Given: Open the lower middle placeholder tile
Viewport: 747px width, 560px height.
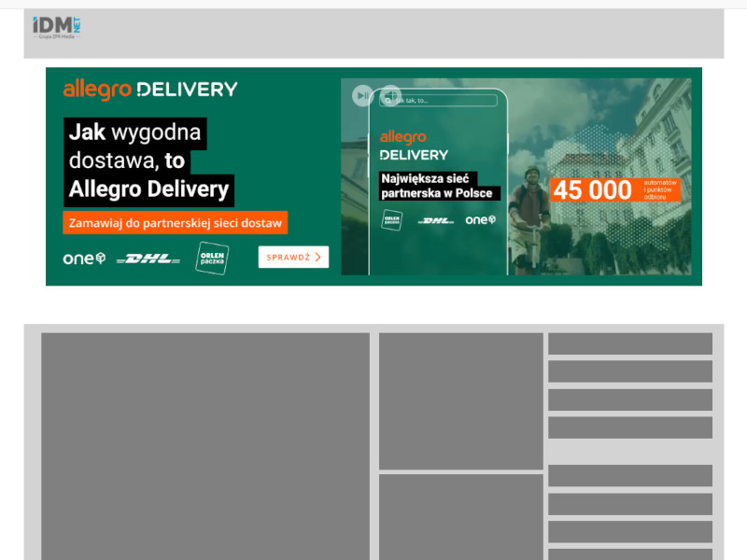Looking at the screenshot, I should 460,516.
